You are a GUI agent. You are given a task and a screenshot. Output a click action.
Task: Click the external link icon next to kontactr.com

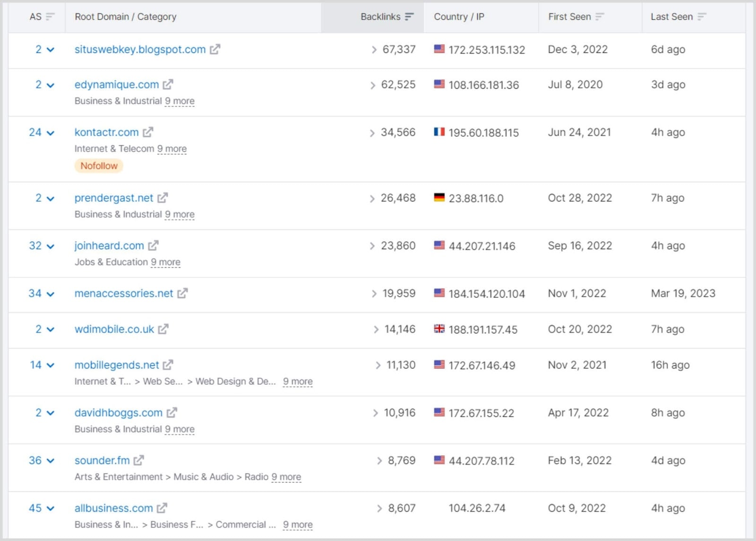pyautogui.click(x=147, y=132)
